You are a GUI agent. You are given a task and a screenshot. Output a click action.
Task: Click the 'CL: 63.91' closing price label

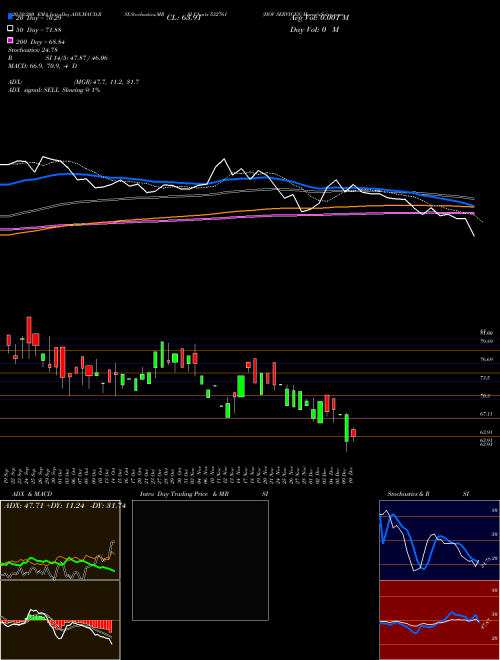pyautogui.click(x=184, y=18)
